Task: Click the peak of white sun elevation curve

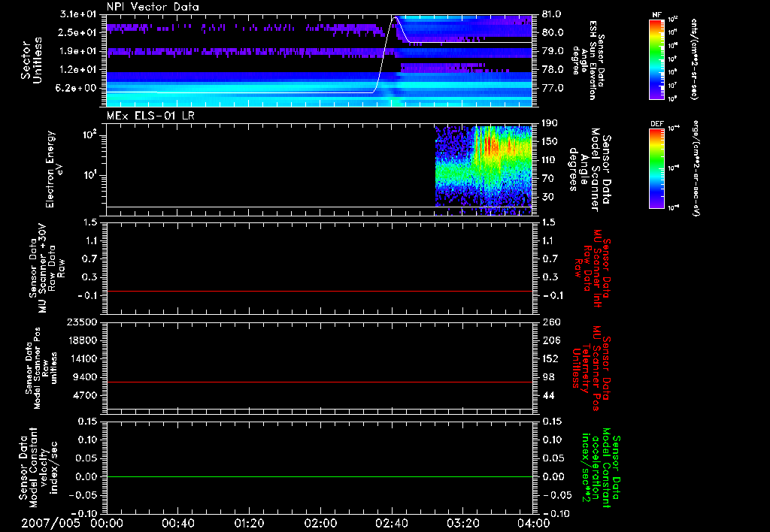Action: pyautogui.click(x=394, y=17)
